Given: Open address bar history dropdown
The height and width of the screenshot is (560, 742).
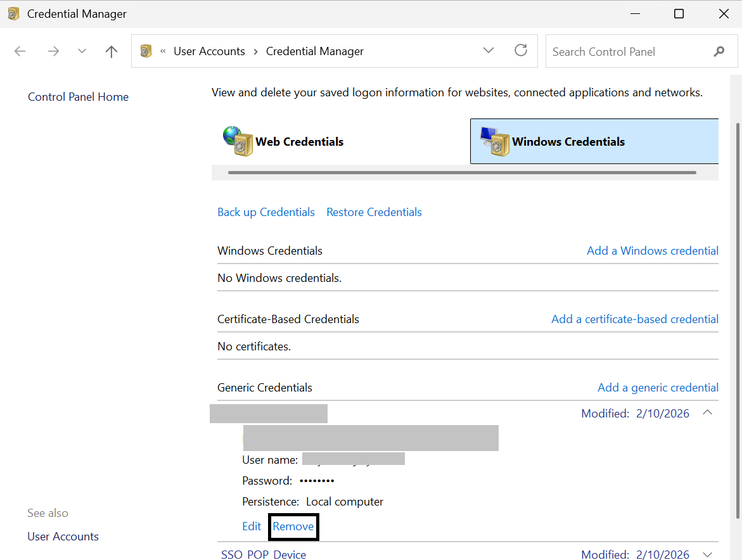Looking at the screenshot, I should pos(489,50).
